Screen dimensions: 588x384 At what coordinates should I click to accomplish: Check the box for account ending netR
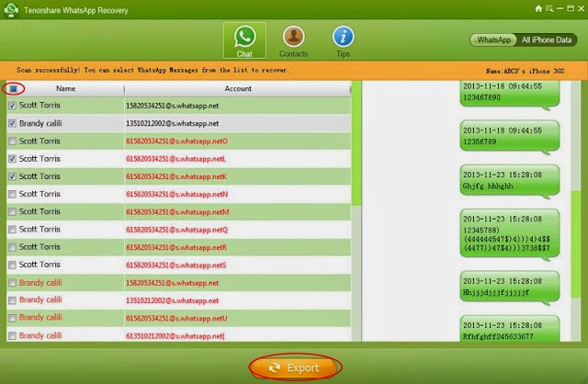[x=12, y=247]
